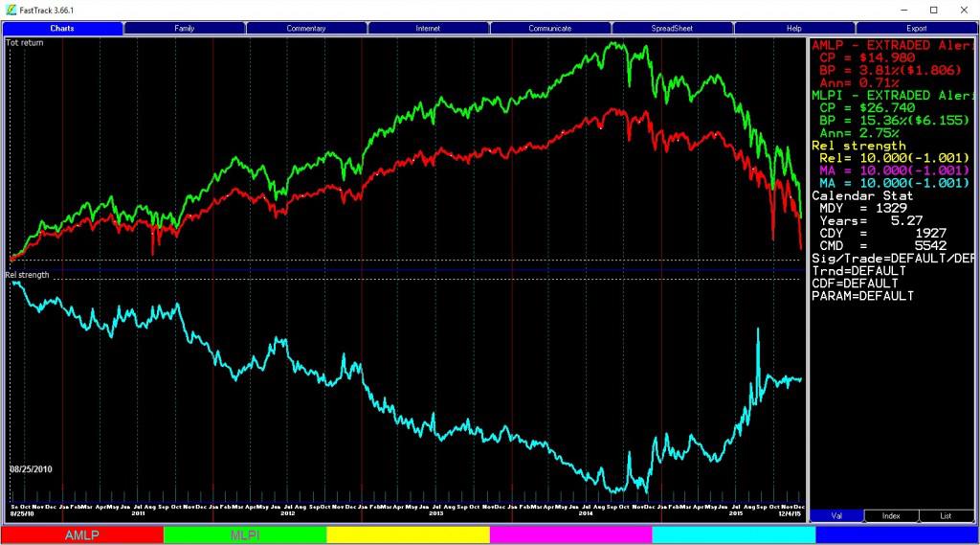The width and height of the screenshot is (980, 545).
Task: Click the yellow color bar
Action: [x=408, y=535]
